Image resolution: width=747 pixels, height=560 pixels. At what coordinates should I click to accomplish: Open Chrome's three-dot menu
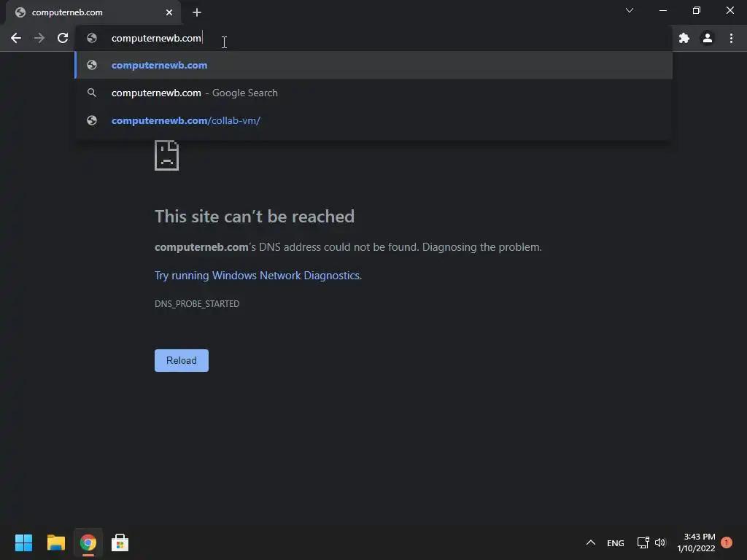pyautogui.click(x=731, y=38)
